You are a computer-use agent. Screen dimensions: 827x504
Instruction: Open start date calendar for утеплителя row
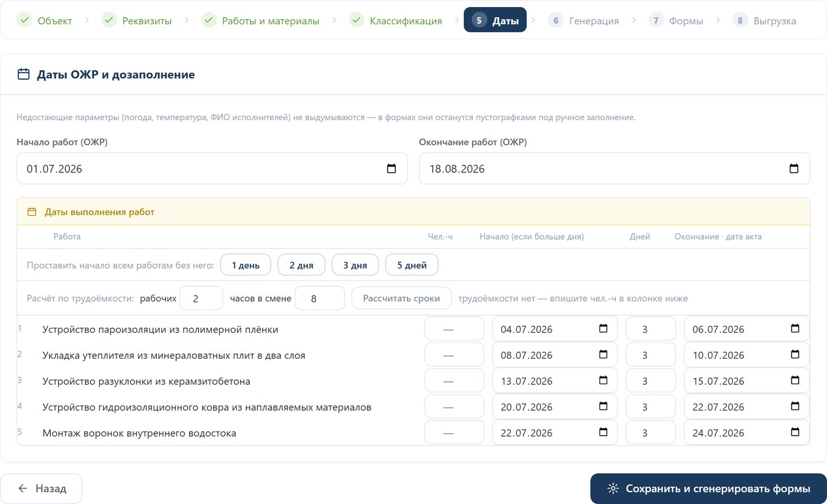[x=603, y=355]
